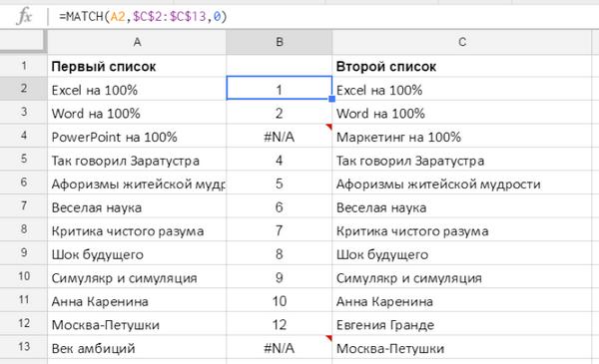The width and height of the screenshot is (599, 364).
Task: Select cell 'Евгения Гранде'
Action: (x=462, y=324)
